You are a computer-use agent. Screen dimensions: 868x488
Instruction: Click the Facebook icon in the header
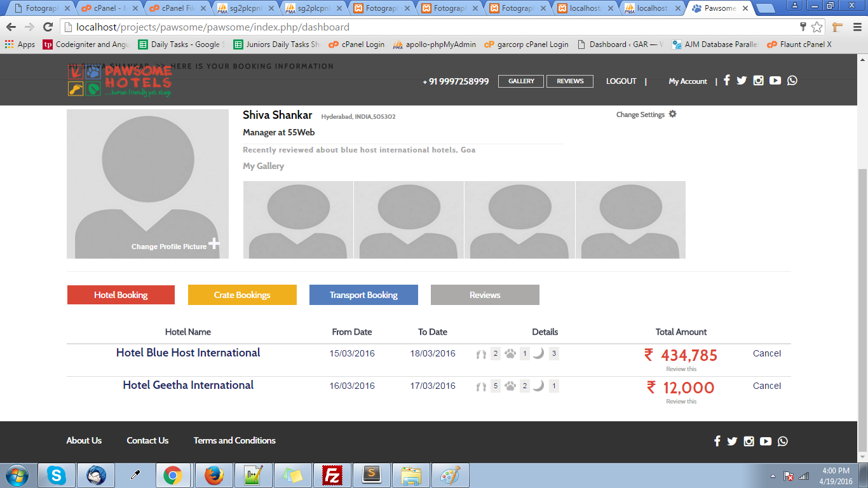coord(727,80)
